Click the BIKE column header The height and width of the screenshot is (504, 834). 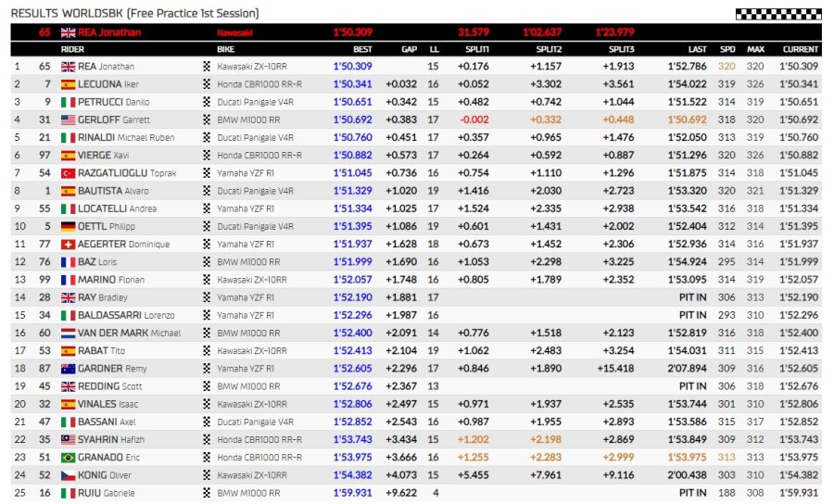point(225,49)
